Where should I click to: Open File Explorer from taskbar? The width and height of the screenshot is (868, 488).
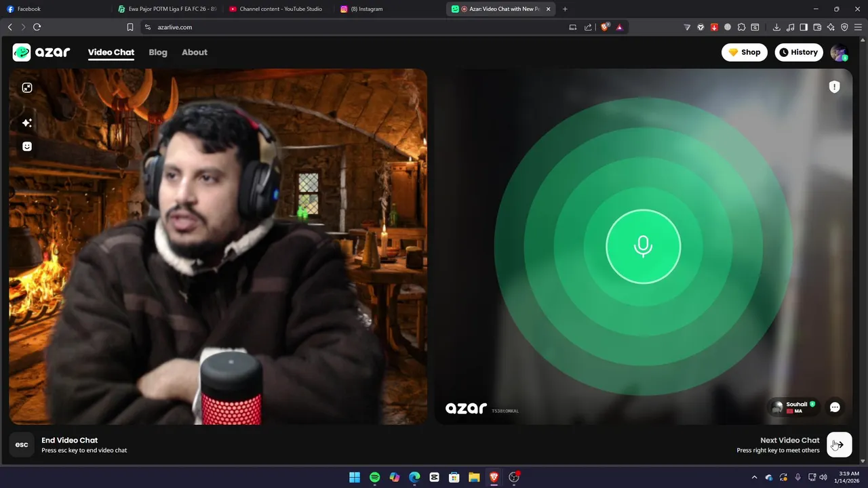pos(474,477)
